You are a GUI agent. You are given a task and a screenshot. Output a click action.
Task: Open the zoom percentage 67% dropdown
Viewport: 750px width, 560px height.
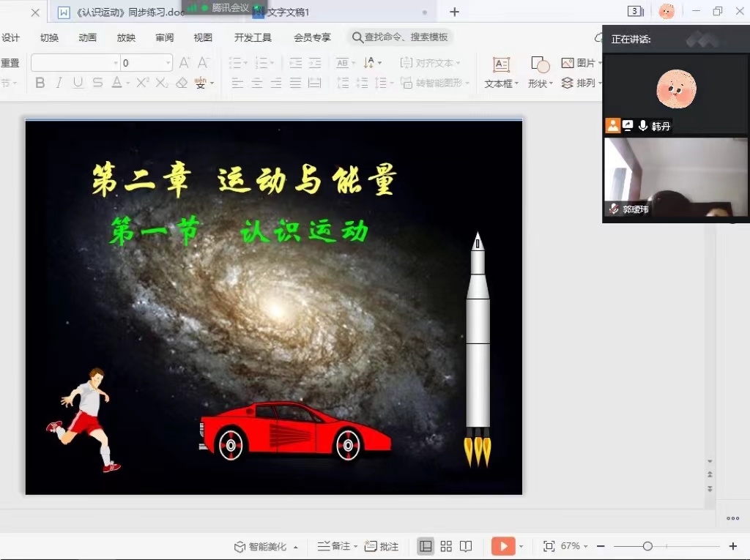click(573, 546)
